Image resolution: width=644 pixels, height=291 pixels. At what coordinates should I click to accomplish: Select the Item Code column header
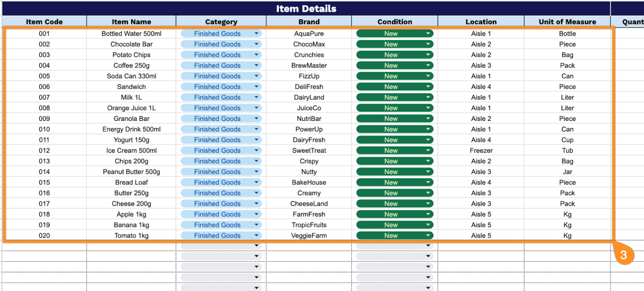44,21
